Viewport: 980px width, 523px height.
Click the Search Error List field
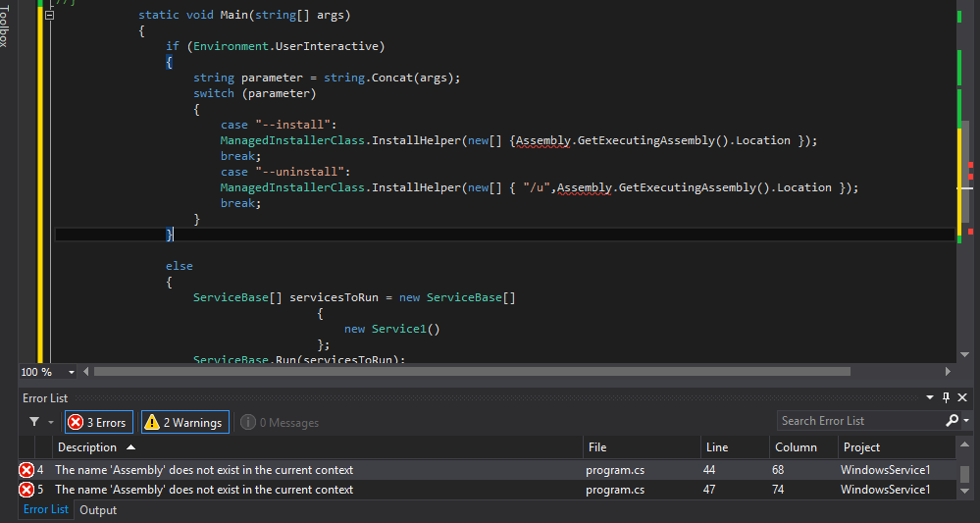point(858,421)
